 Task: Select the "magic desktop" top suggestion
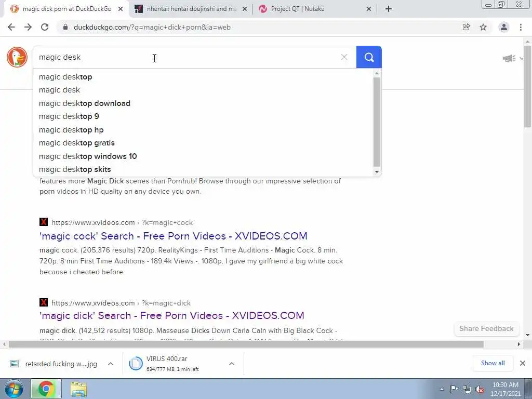203,77
